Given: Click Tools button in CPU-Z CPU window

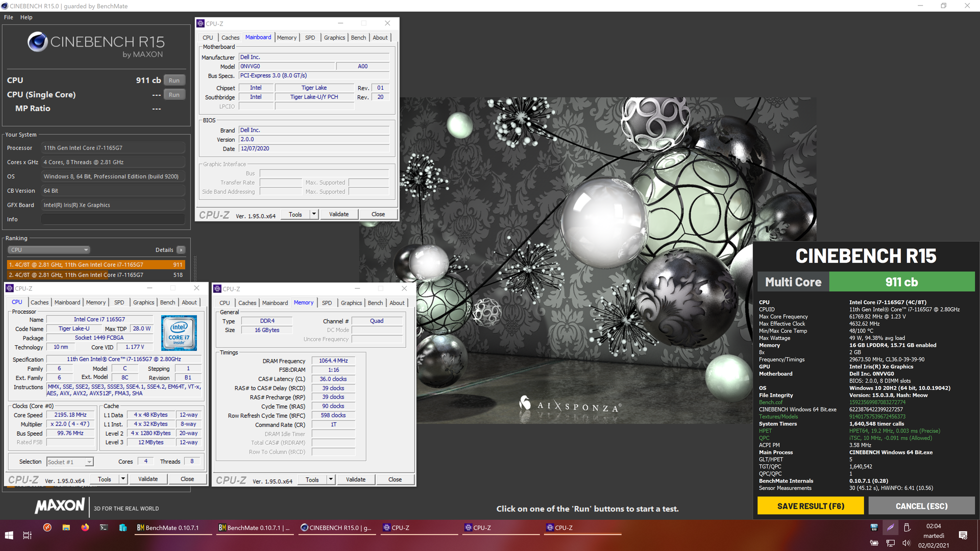Looking at the screenshot, I should coord(105,479).
